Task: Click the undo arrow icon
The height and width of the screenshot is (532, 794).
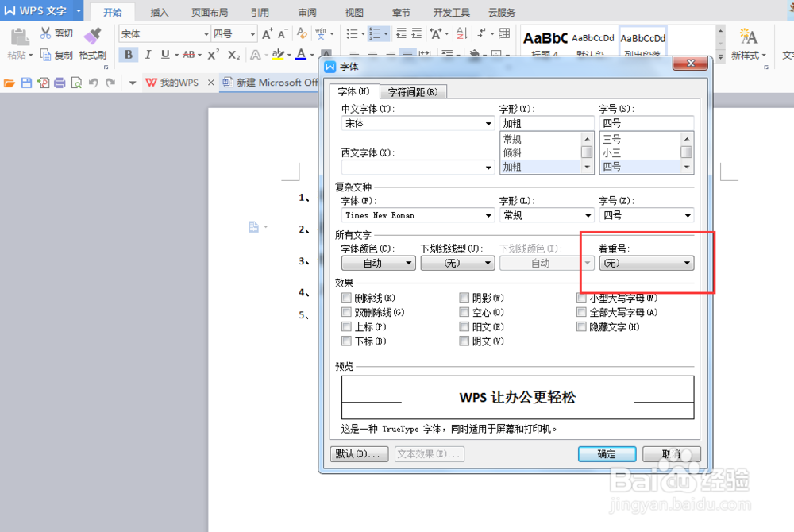Action: [93, 83]
